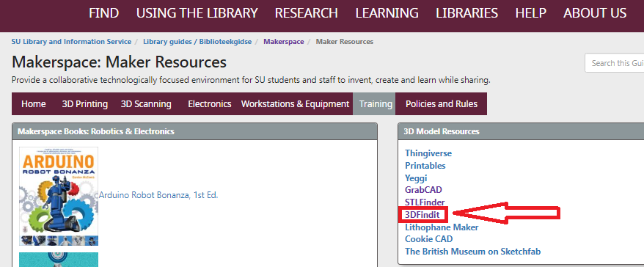Click the Makerspace: Maker Resources heading
Screen dimensions: 644x267
119,62
